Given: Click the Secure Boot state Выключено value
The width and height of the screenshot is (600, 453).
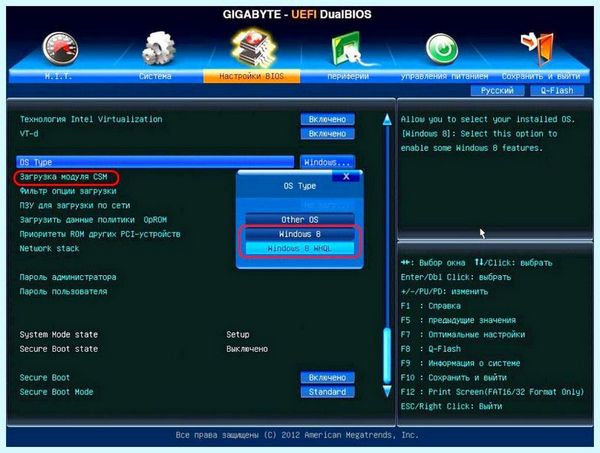Looking at the screenshot, I should [247, 349].
